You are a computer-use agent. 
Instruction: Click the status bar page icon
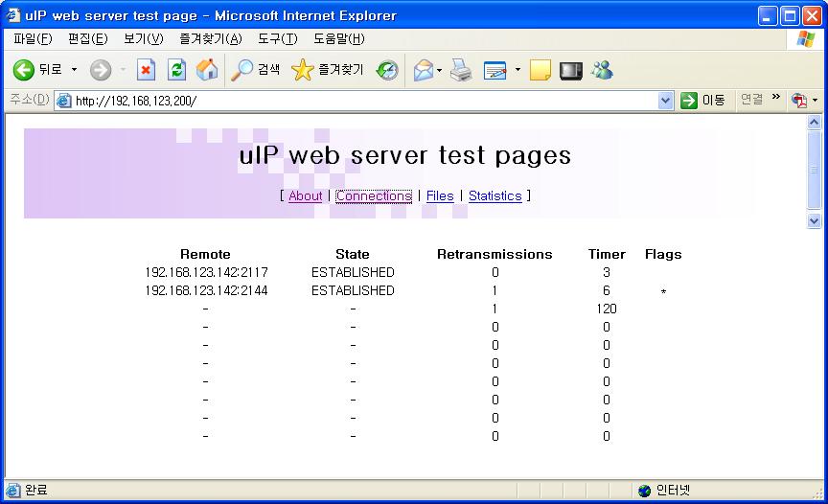[x=13, y=491]
